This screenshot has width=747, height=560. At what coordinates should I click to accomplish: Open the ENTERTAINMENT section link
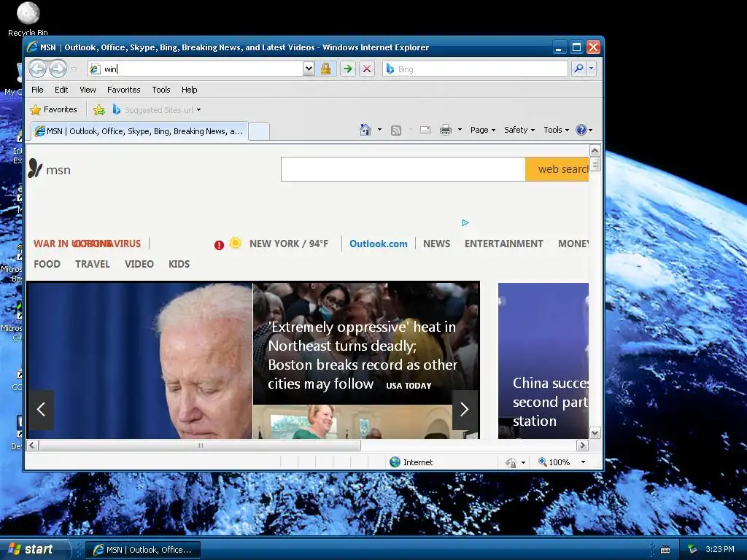point(503,244)
